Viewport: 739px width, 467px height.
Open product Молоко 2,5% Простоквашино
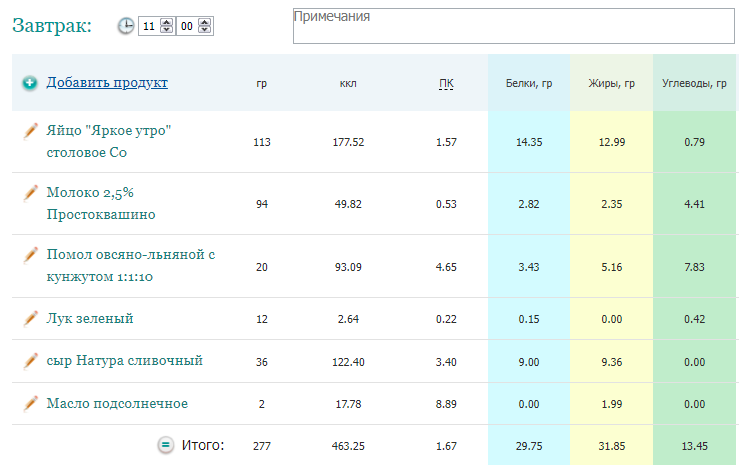pyautogui.click(x=101, y=204)
